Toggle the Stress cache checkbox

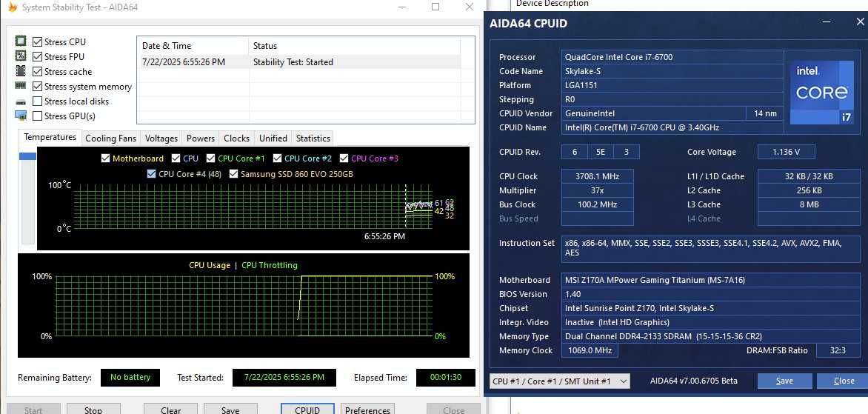coord(37,71)
